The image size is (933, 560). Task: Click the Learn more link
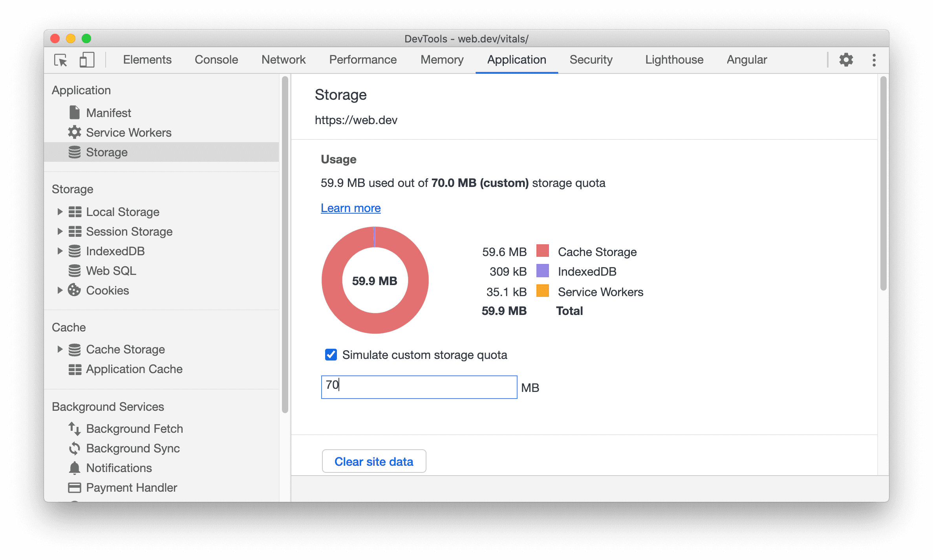click(351, 207)
